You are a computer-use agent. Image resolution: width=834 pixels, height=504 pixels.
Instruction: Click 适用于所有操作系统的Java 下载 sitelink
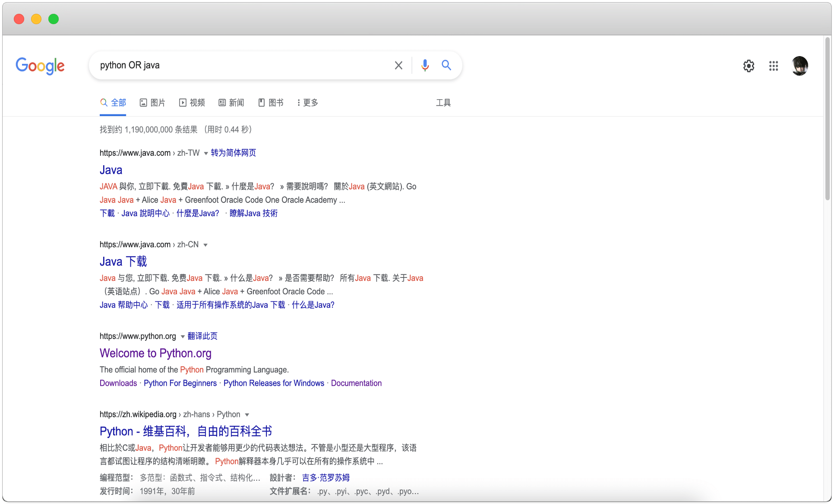(231, 305)
